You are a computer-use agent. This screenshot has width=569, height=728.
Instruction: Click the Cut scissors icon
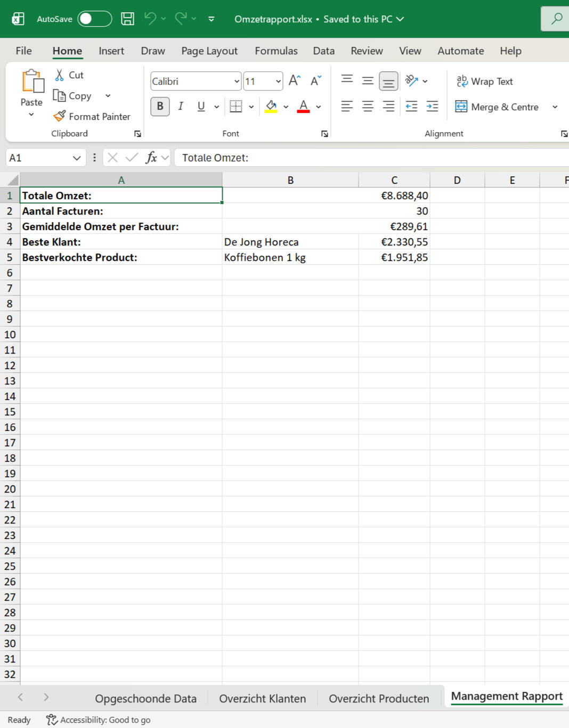[x=59, y=75]
